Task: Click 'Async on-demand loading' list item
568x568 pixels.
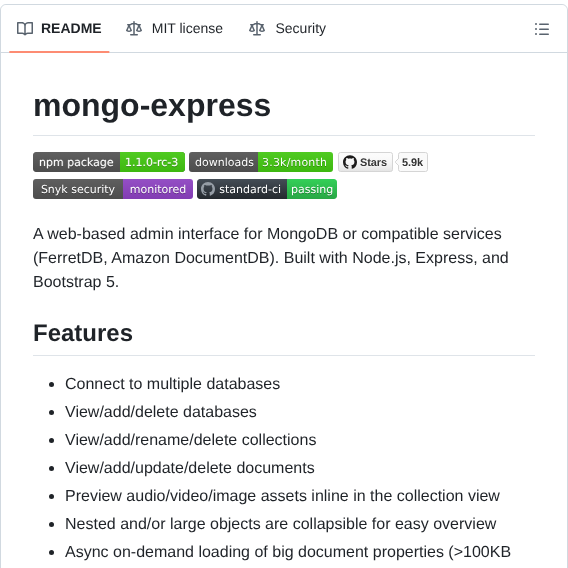Action: (x=288, y=552)
